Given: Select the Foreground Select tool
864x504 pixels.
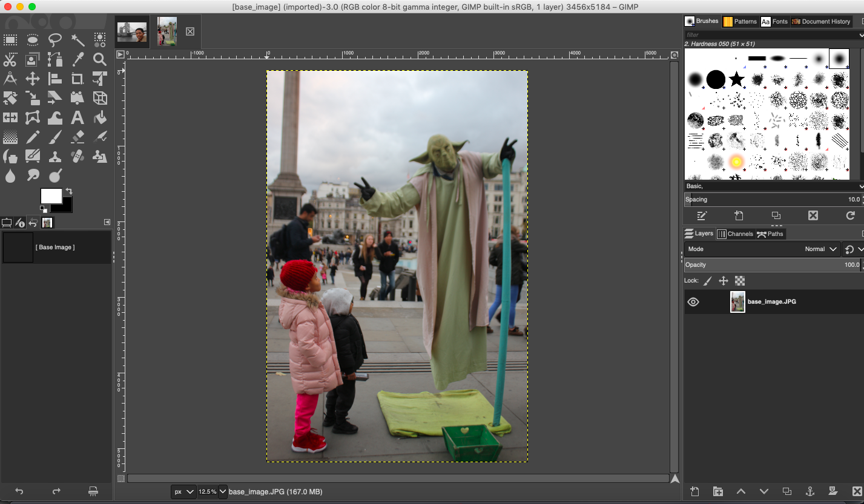Looking at the screenshot, I should point(33,59).
